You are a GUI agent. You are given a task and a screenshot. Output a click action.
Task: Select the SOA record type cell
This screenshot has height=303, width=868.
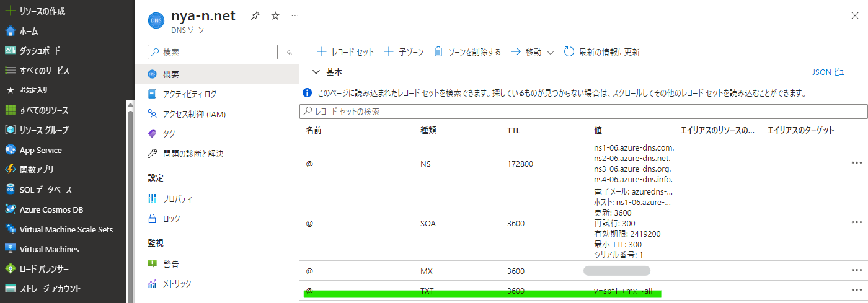(428, 223)
